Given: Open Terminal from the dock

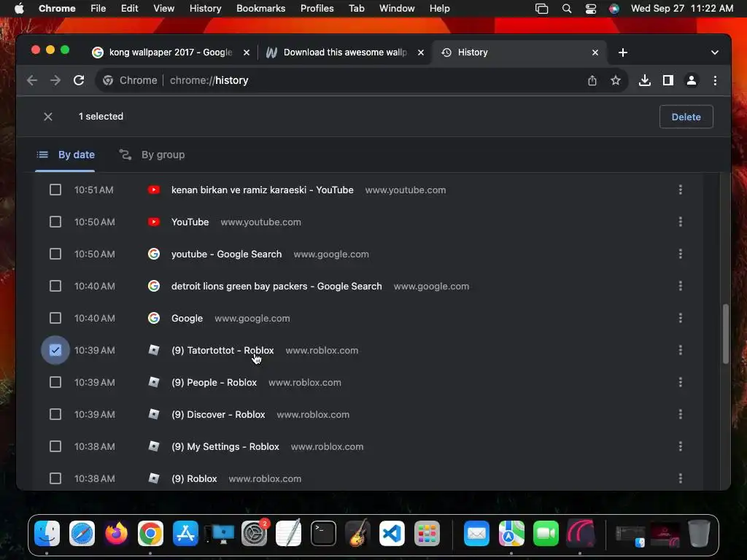Looking at the screenshot, I should (x=323, y=533).
